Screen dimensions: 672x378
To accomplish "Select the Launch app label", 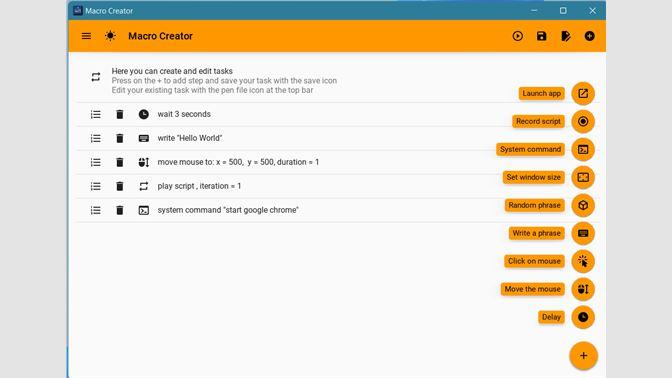I will [541, 93].
